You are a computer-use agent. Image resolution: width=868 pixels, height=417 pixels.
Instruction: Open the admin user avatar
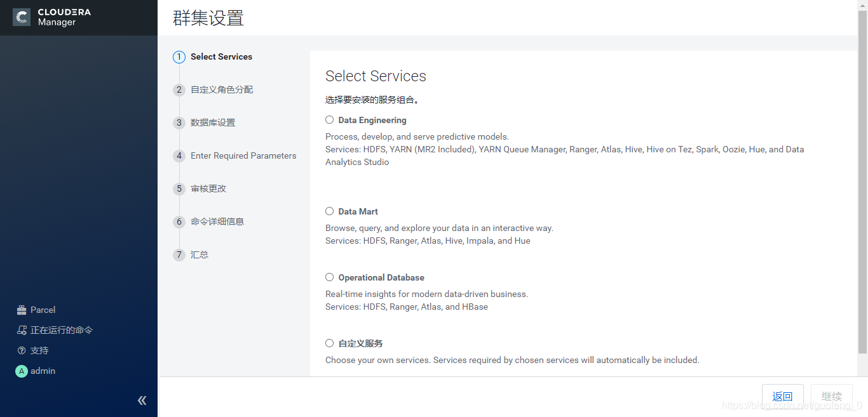point(22,371)
